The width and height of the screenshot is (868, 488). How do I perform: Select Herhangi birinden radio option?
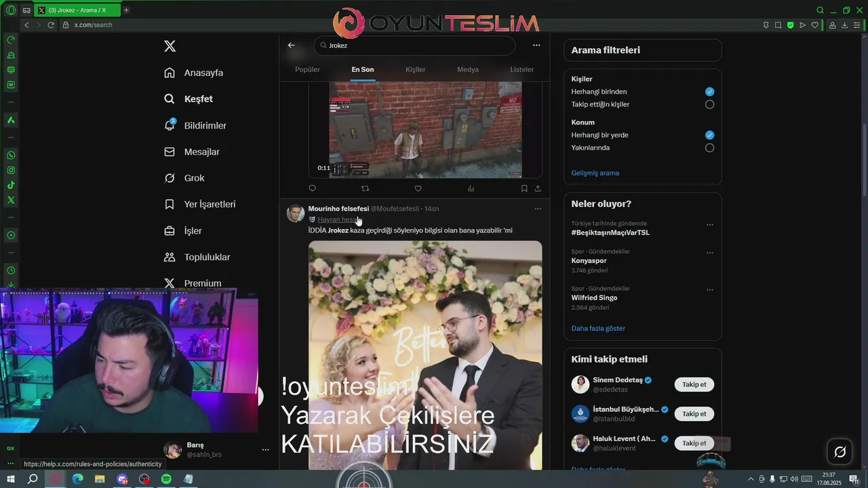pyautogui.click(x=709, y=91)
